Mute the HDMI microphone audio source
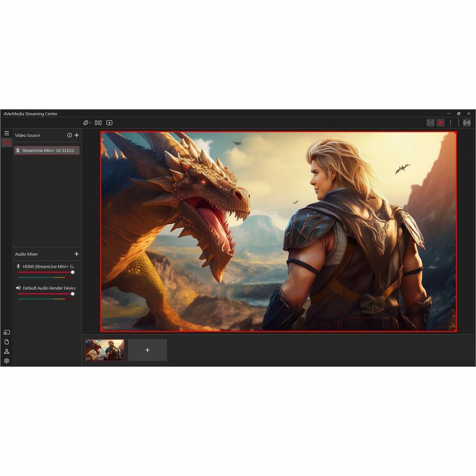476x476 pixels. (19, 267)
